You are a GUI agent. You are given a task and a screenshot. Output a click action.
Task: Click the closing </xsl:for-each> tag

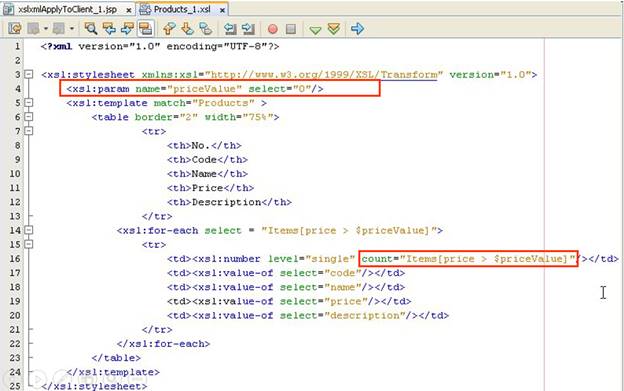coord(163,344)
